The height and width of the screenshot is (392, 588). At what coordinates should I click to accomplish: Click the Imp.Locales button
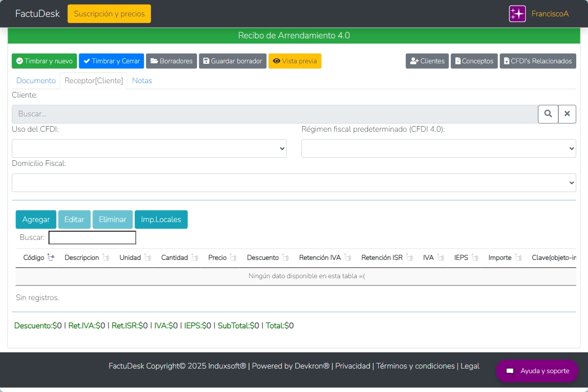tap(161, 219)
